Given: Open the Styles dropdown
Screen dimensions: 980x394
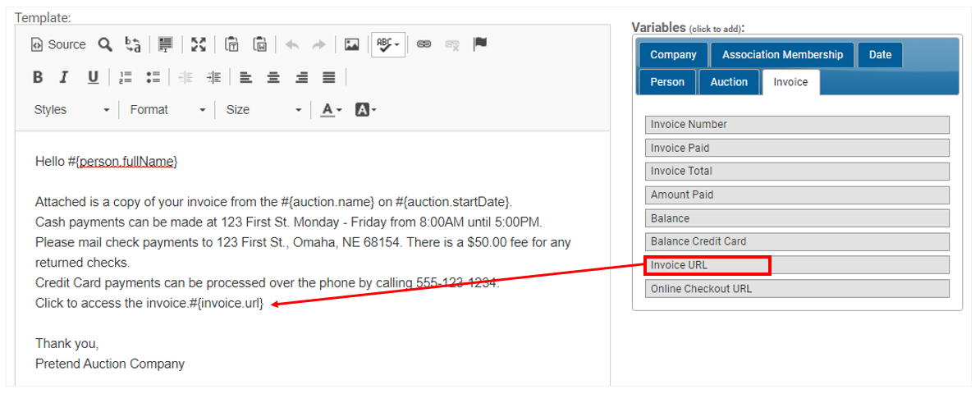Looking at the screenshot, I should (71, 110).
